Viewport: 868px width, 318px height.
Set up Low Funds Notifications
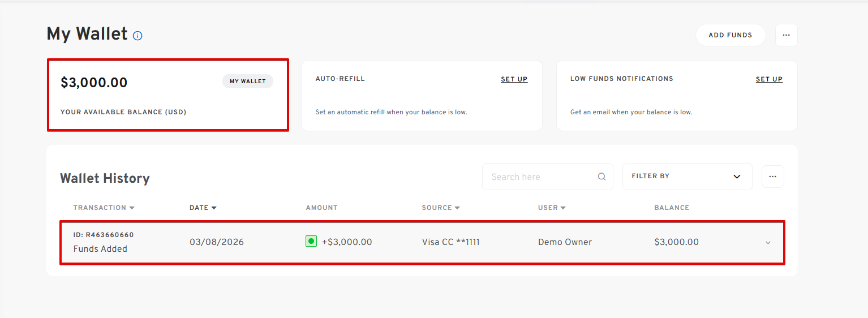click(769, 79)
